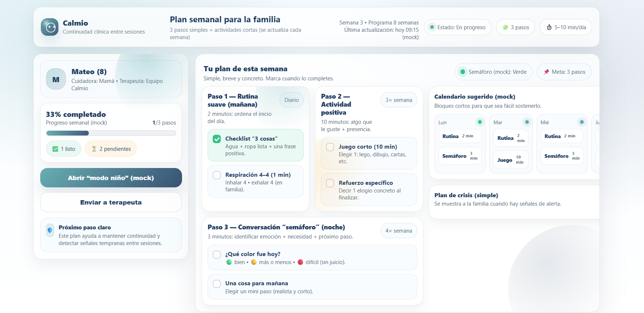The width and height of the screenshot is (644, 313).
Task: Select the "Mar" day card in the calendar
Action: (511, 144)
